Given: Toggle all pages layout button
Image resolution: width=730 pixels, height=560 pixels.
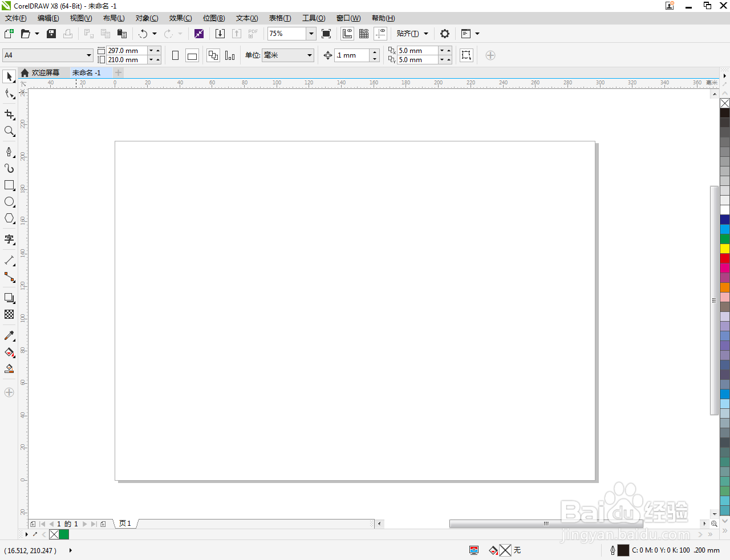Looking at the screenshot, I should (x=213, y=55).
